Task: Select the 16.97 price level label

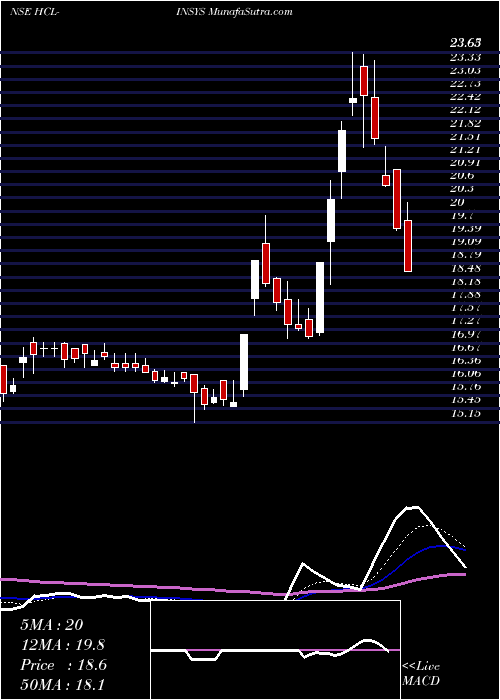Action: tap(466, 333)
